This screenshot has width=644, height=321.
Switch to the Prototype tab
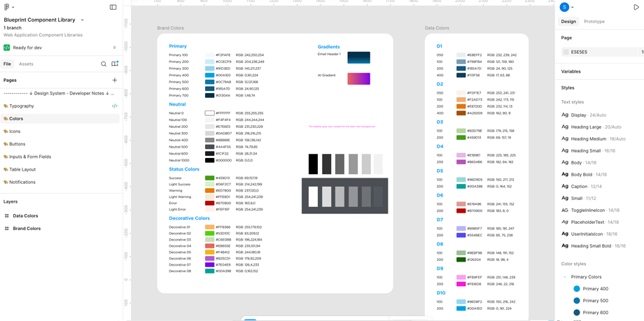click(x=594, y=22)
